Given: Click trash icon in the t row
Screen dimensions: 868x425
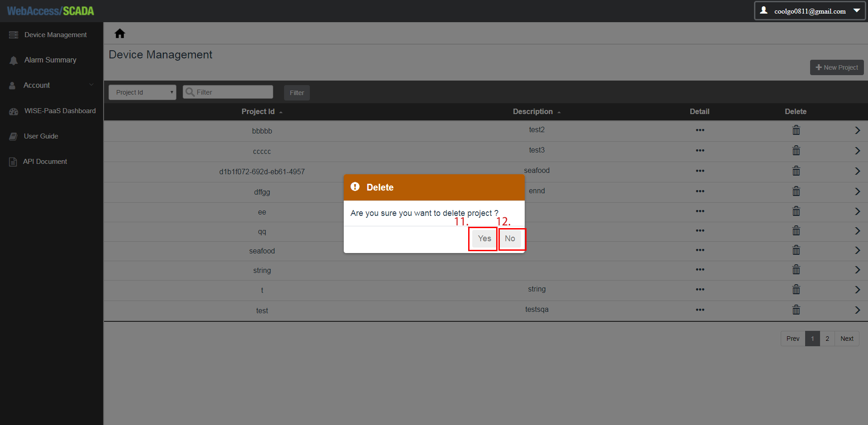Looking at the screenshot, I should pos(796,289).
